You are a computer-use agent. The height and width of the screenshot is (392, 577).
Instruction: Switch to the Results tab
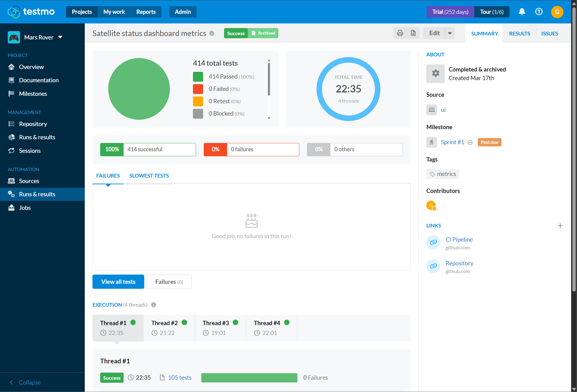(519, 34)
